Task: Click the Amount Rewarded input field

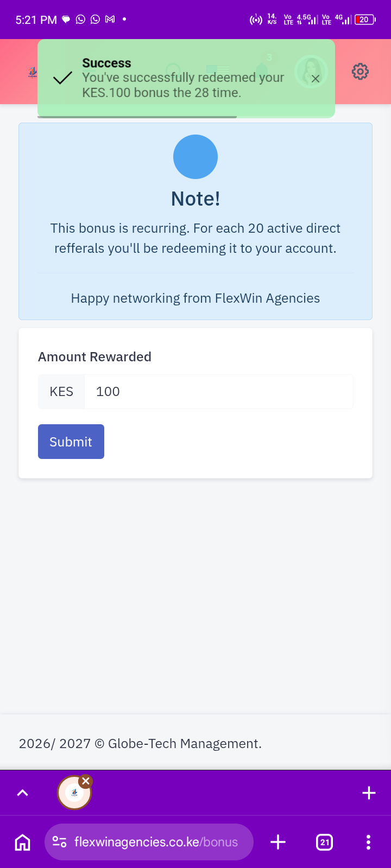Action: (x=218, y=392)
